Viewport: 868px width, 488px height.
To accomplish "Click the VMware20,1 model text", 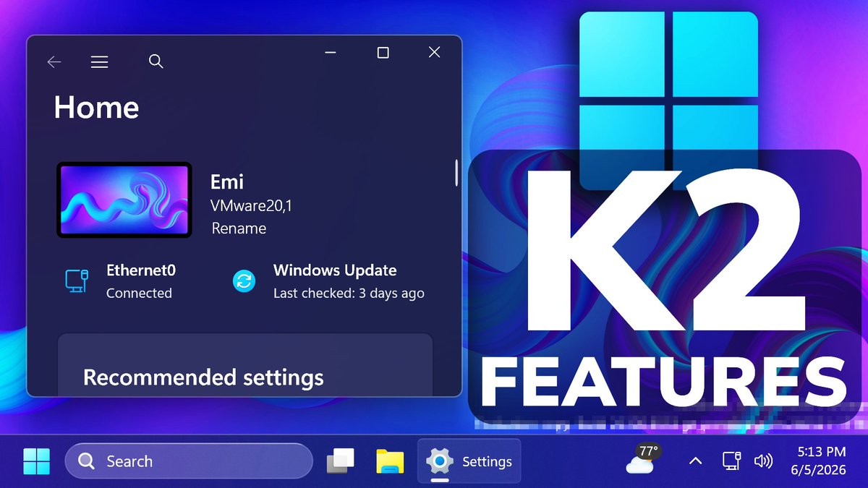I will [251, 205].
